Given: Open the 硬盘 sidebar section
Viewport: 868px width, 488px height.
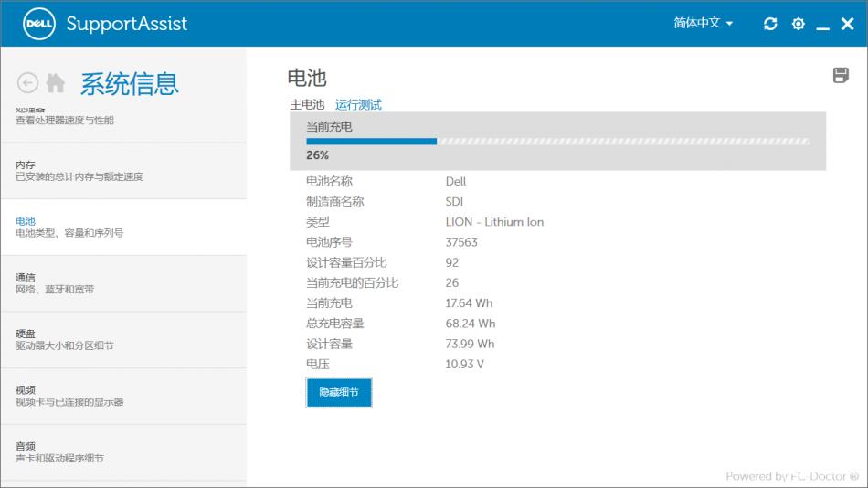Looking at the screenshot, I should [124, 340].
